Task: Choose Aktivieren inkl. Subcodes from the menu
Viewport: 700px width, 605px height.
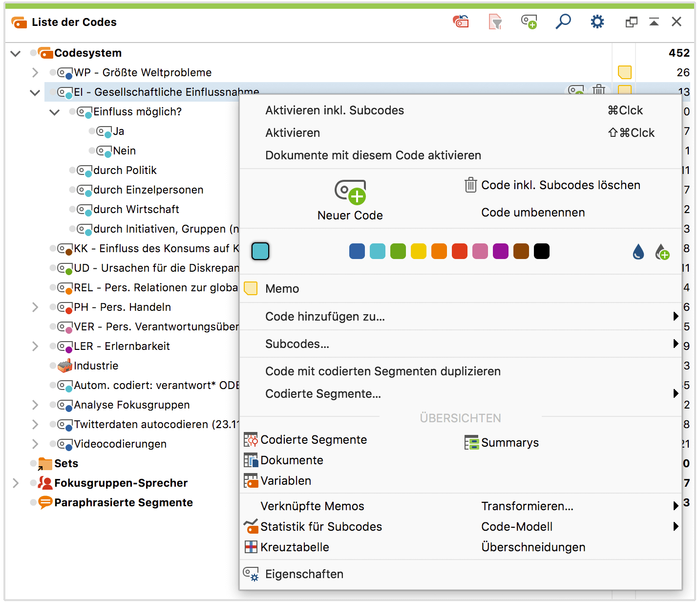Action: pos(335,110)
